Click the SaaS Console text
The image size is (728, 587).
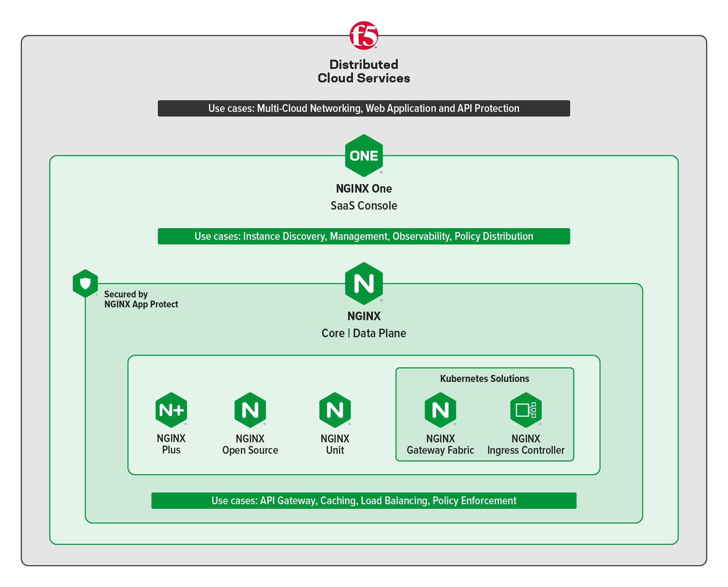pos(364,206)
